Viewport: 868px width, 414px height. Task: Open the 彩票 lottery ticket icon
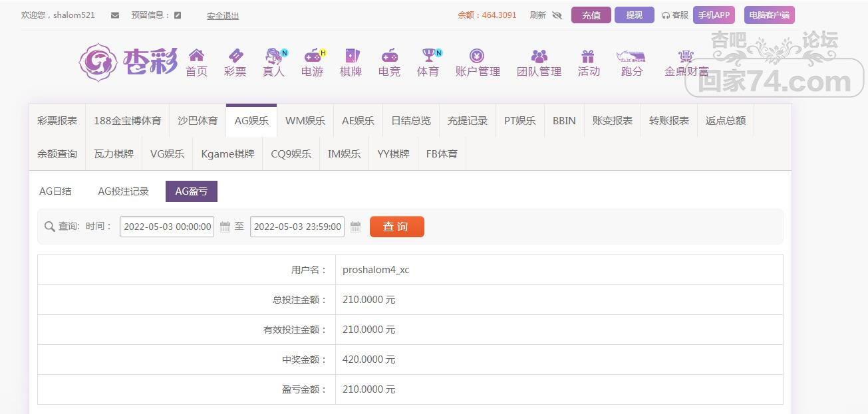coord(235,56)
